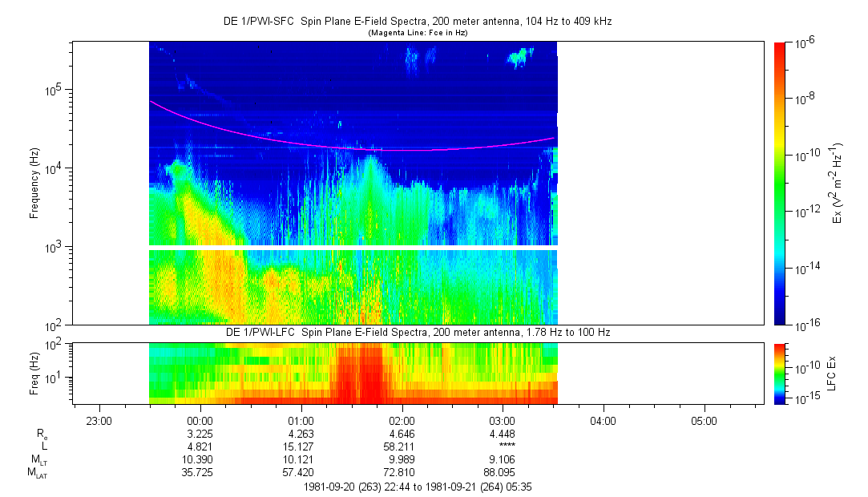Screen dimensions: 868x497
Task: Click the 10^-6 label on color bar
Action: coord(805,43)
